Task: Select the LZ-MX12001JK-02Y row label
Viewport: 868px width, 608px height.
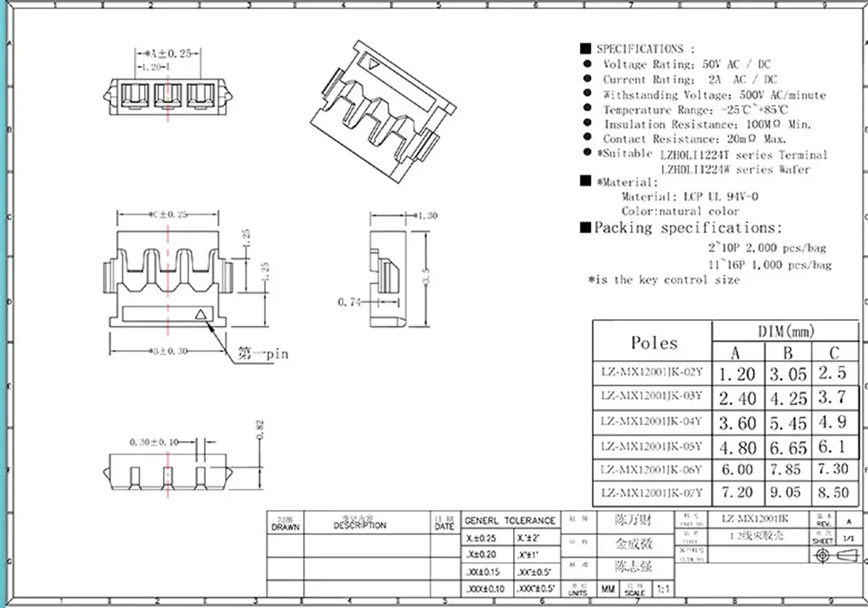Action: coord(652,372)
